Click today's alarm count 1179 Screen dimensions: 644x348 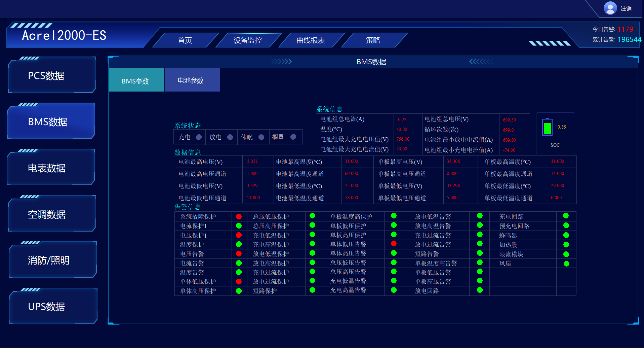[x=625, y=30]
